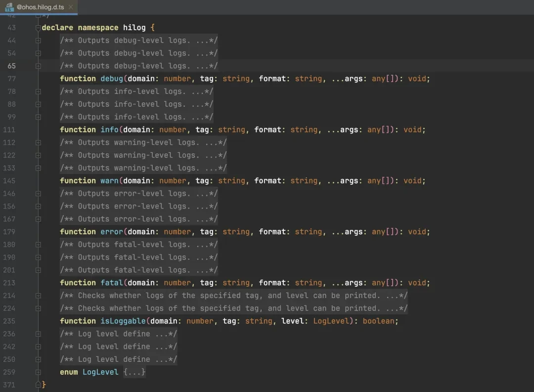Unfold the error-level comment at line 146
Image resolution: width=534 pixels, height=392 pixels.
tap(38, 194)
